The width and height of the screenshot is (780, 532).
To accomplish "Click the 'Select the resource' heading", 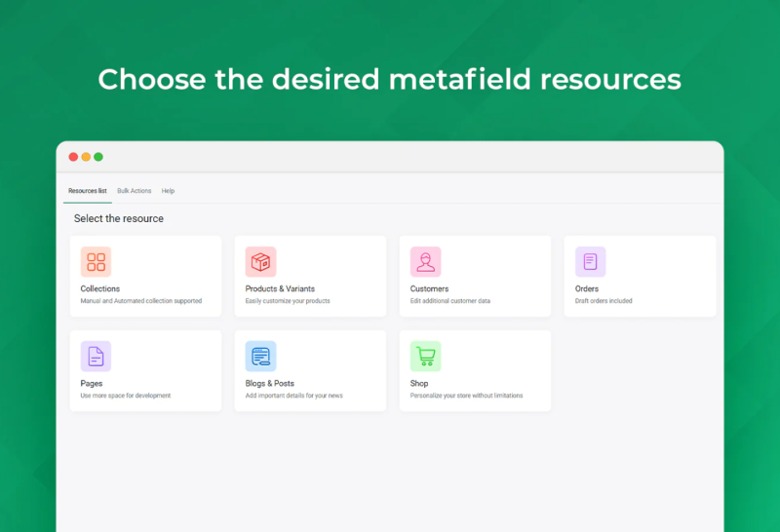I will (119, 219).
